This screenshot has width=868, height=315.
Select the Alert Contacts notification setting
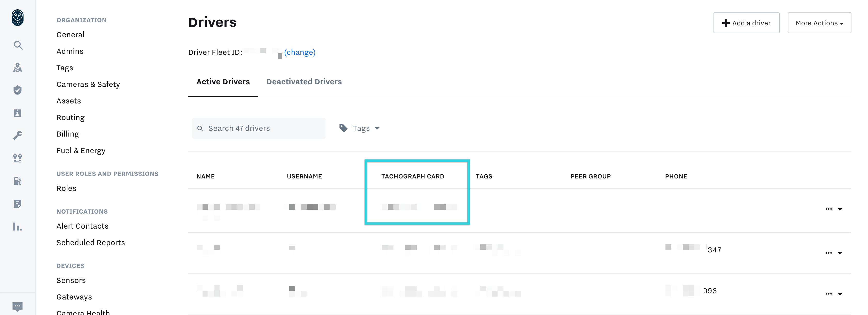[82, 226]
